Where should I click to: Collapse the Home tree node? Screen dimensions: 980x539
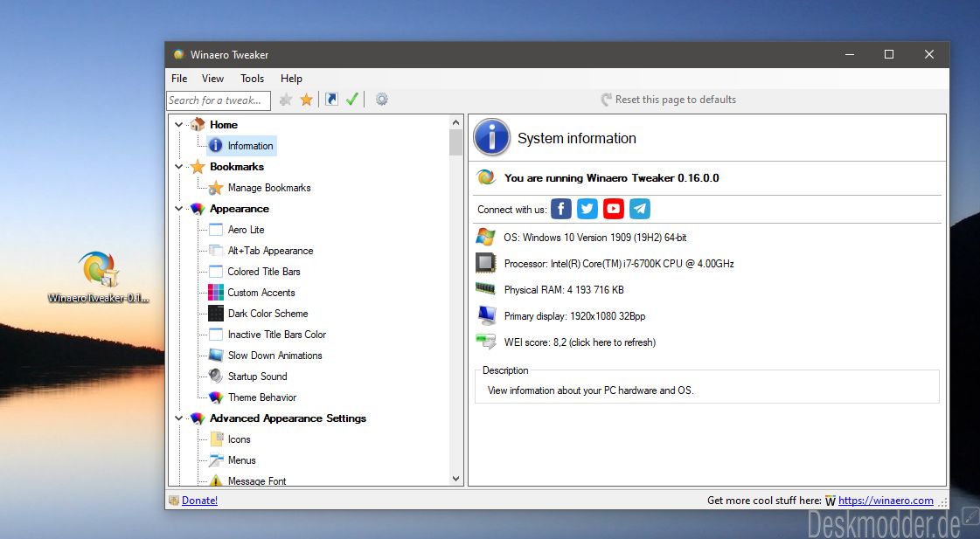point(178,125)
